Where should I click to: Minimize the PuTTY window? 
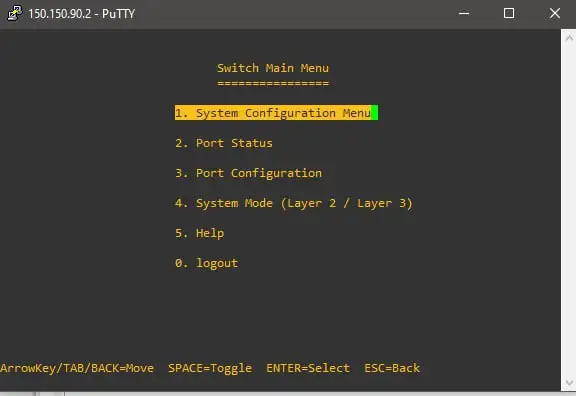pos(464,13)
